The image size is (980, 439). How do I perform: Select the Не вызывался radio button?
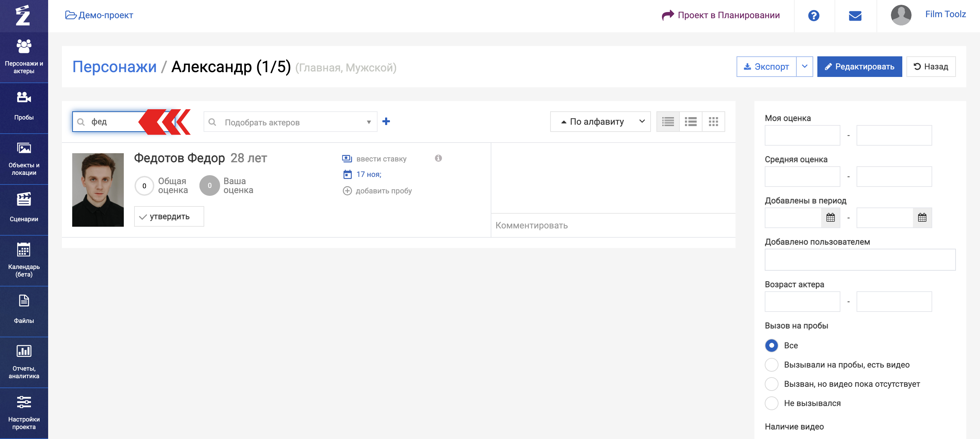[x=771, y=403]
